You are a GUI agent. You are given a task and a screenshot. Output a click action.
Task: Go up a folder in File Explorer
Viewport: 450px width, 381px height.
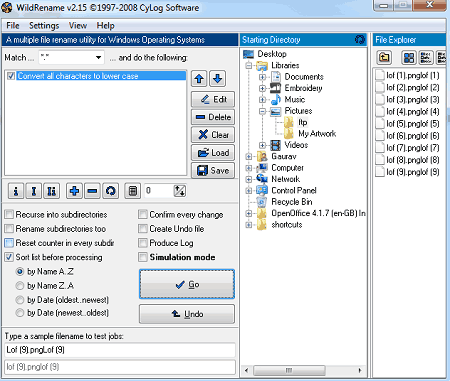[x=384, y=57]
